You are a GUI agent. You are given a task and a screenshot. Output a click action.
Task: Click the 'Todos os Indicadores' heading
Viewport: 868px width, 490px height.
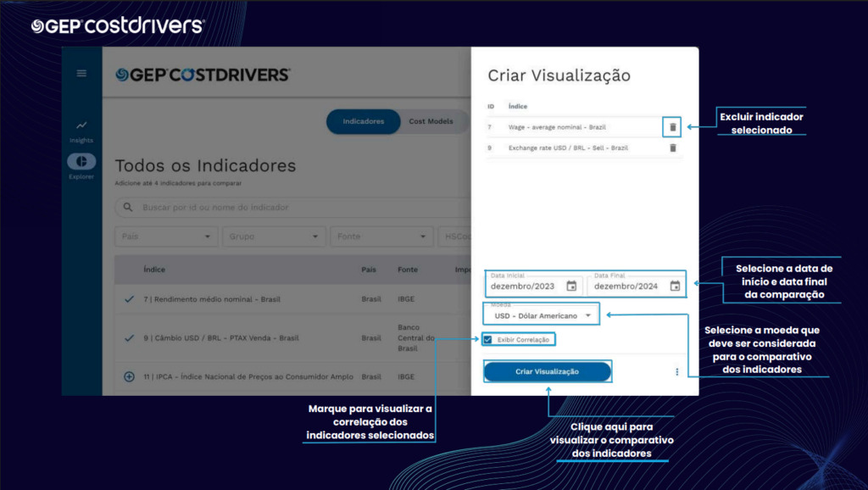205,165
